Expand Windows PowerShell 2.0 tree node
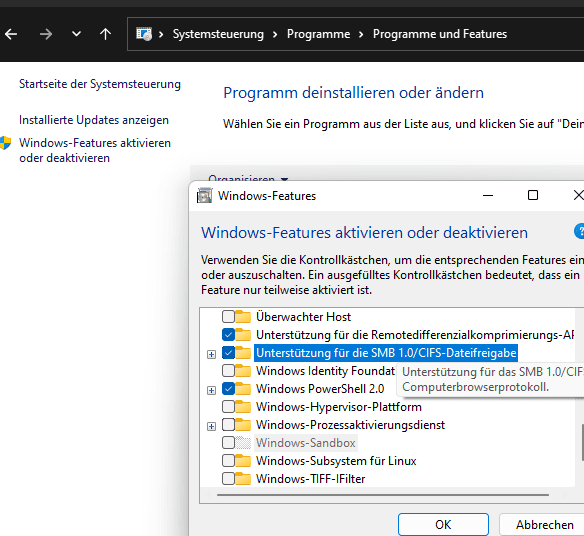The width and height of the screenshot is (584, 536). coord(212,390)
